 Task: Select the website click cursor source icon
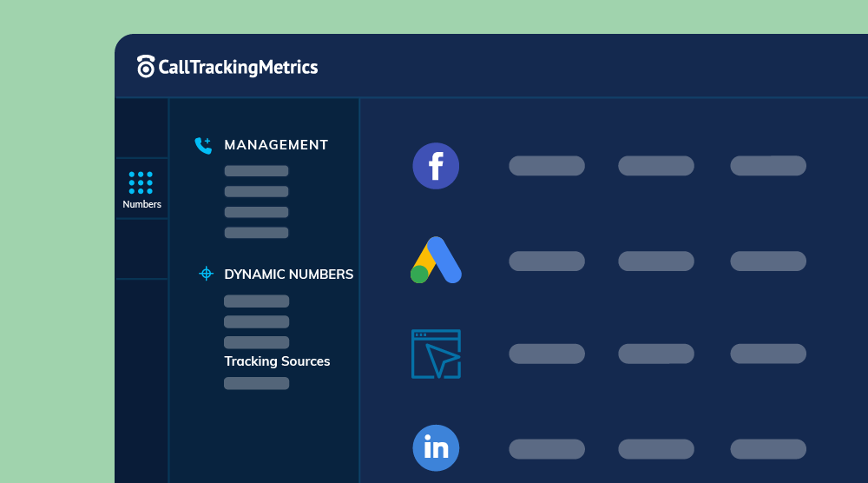tap(436, 354)
